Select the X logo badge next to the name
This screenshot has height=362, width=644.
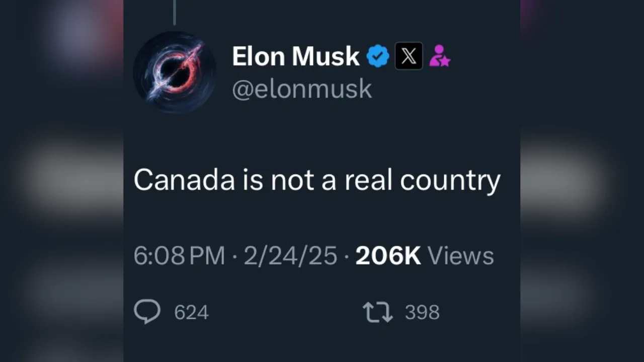409,56
